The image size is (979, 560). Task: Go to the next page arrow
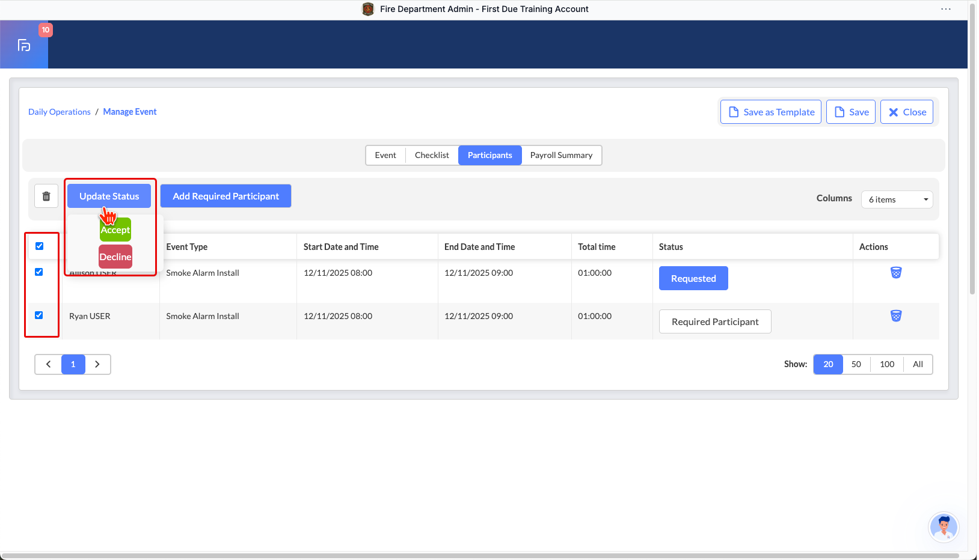[x=97, y=364]
